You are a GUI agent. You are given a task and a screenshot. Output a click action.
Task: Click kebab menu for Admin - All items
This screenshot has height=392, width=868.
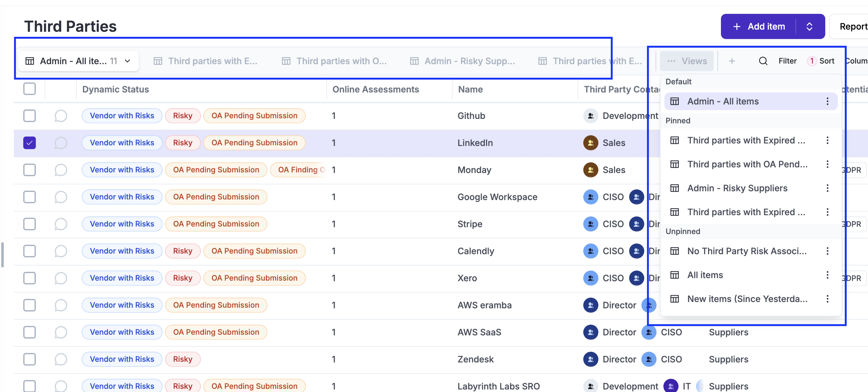(827, 101)
